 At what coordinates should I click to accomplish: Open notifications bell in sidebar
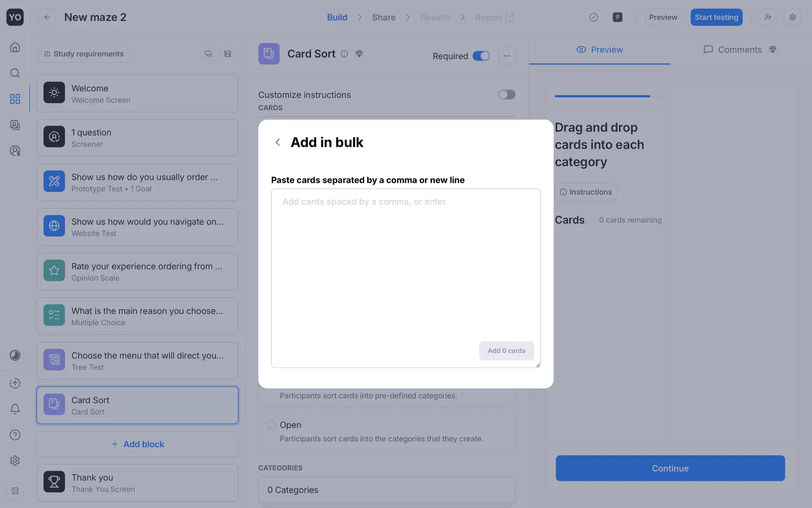coord(15,409)
